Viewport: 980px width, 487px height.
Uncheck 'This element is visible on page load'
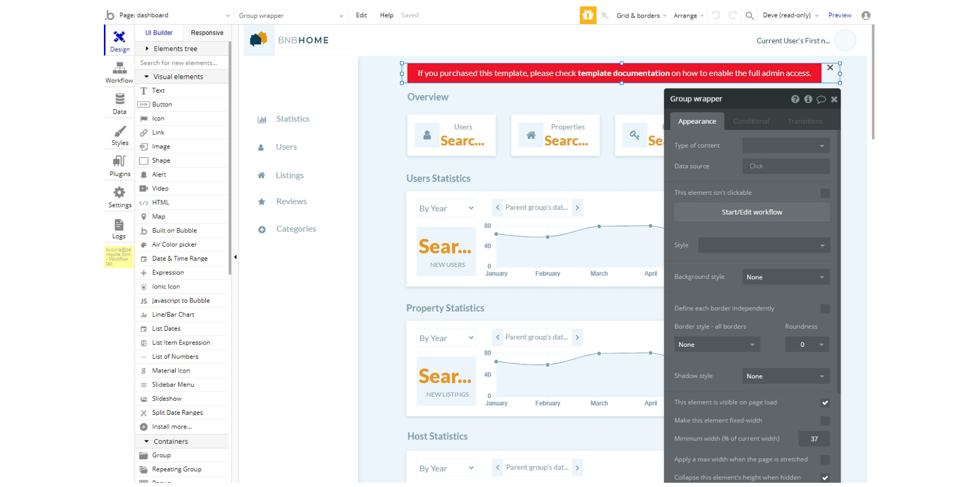pos(825,402)
